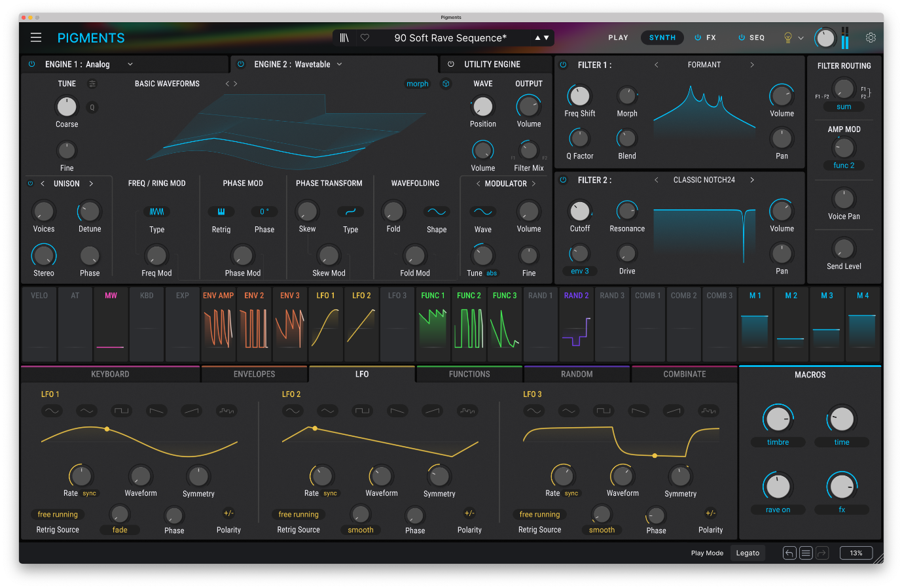
Task: Select the RAND 2 modulation source slot
Action: click(576, 324)
